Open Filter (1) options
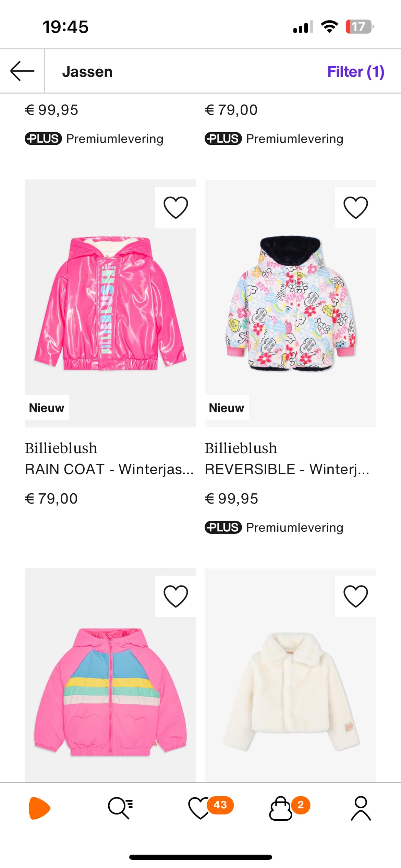This screenshot has width=401, height=868. 356,72
